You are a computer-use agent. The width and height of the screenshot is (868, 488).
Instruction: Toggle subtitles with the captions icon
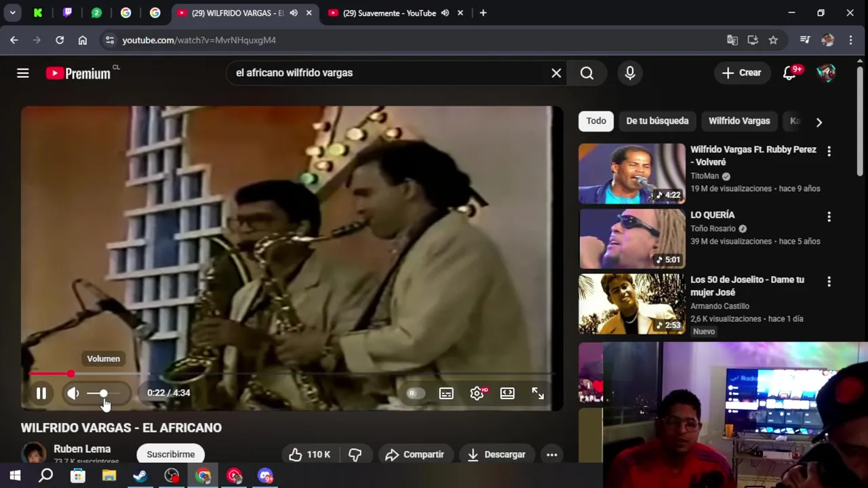[x=446, y=393]
